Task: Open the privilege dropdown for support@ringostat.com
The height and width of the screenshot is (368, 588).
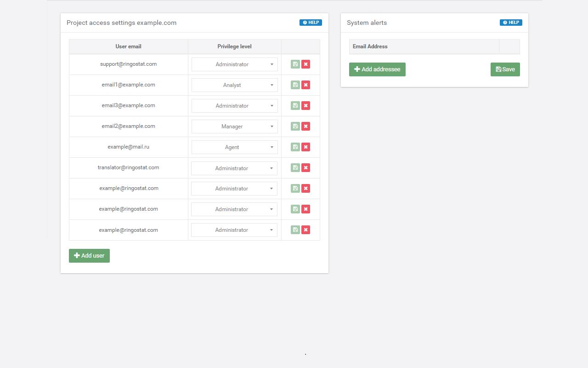Action: pos(234,64)
